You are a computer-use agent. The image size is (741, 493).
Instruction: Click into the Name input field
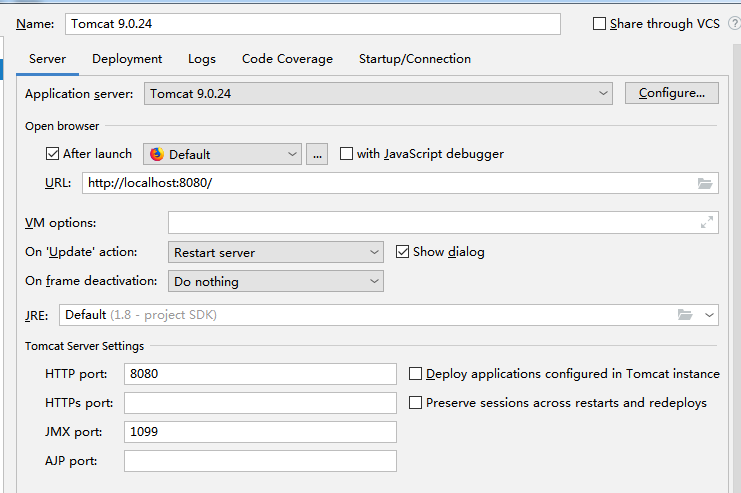[x=313, y=24]
